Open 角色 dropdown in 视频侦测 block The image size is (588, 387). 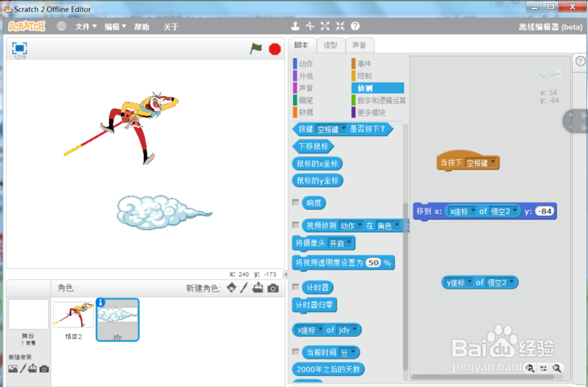pos(387,225)
